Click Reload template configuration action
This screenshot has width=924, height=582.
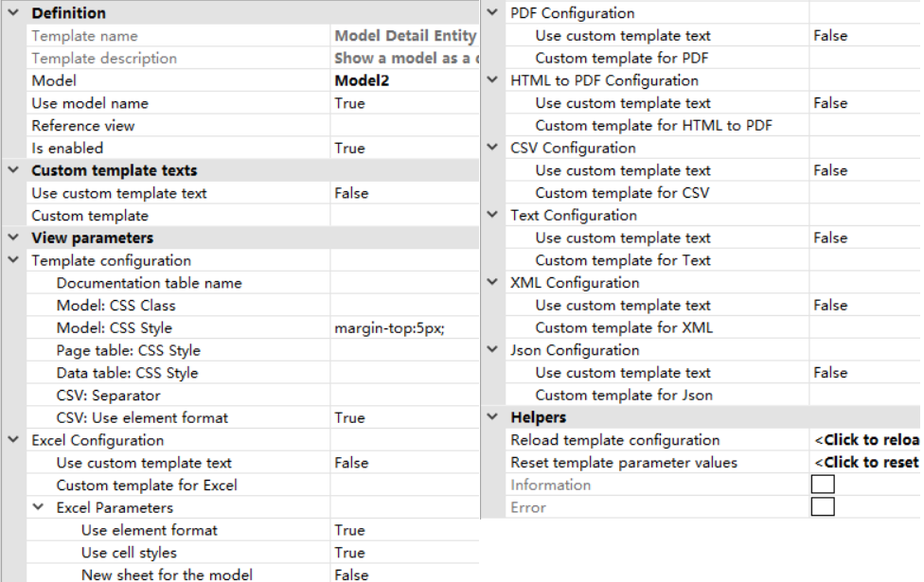click(x=866, y=439)
